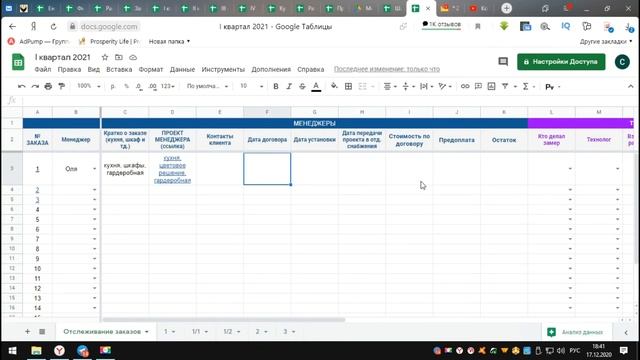Format as currency (р.)
640x360 pixels.
click(x=113, y=87)
